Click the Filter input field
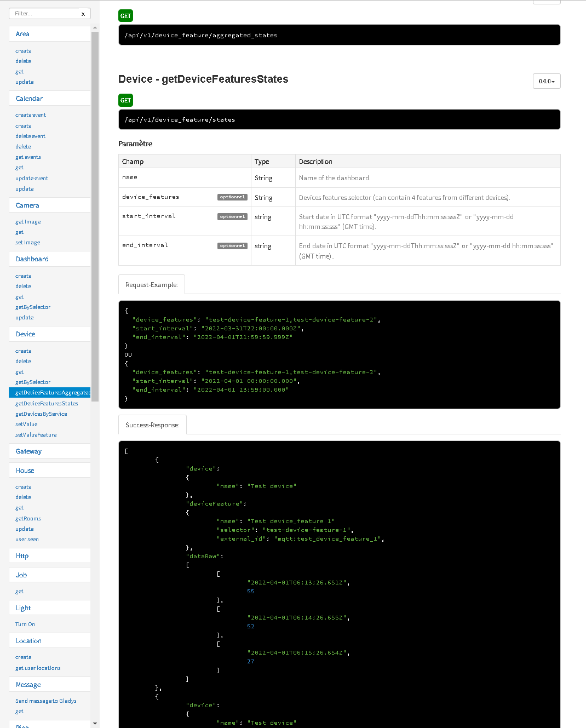Viewport: 586px width, 728px height. tap(44, 14)
